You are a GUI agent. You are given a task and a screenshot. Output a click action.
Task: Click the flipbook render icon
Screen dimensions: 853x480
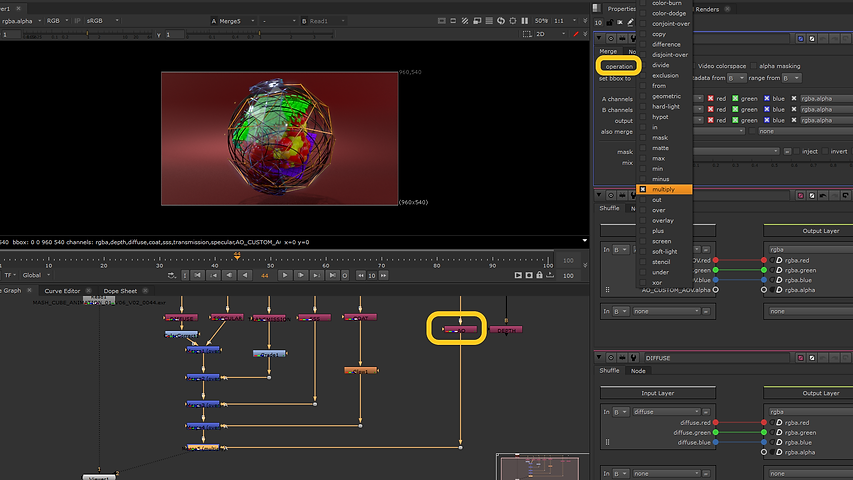pyautogui.click(x=518, y=275)
